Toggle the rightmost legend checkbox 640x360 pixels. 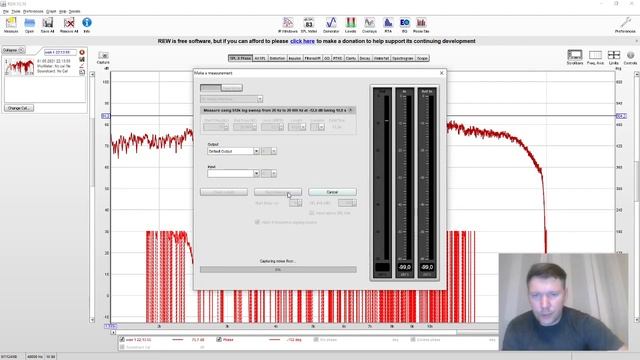click(413, 339)
